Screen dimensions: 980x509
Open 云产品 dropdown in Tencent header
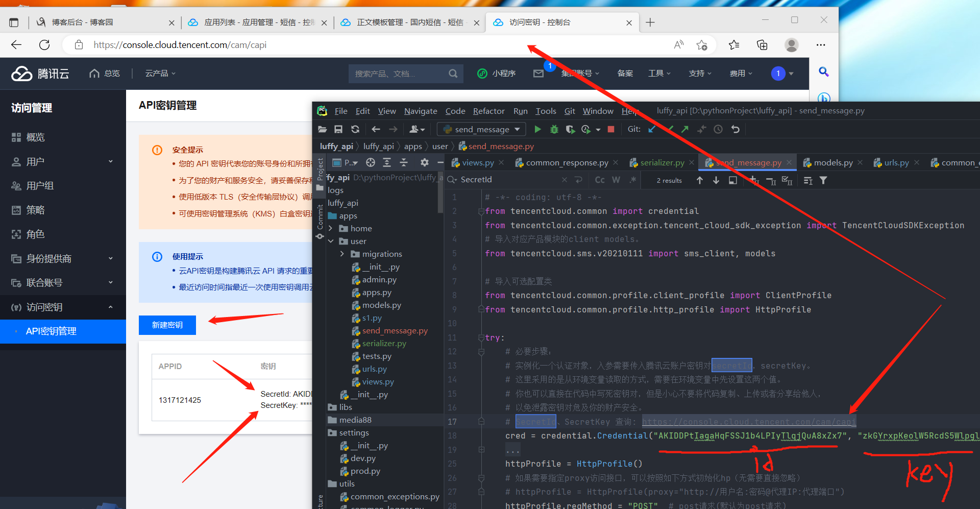[x=160, y=74]
